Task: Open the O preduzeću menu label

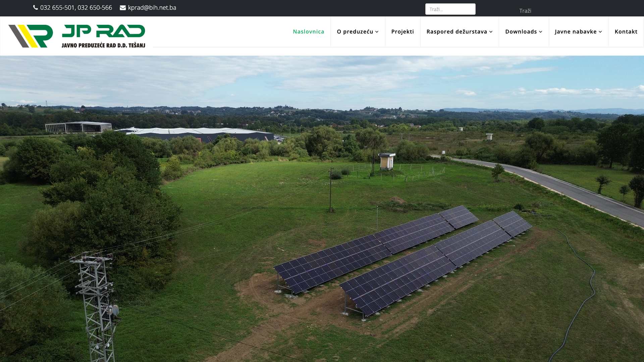Action: coord(355,32)
